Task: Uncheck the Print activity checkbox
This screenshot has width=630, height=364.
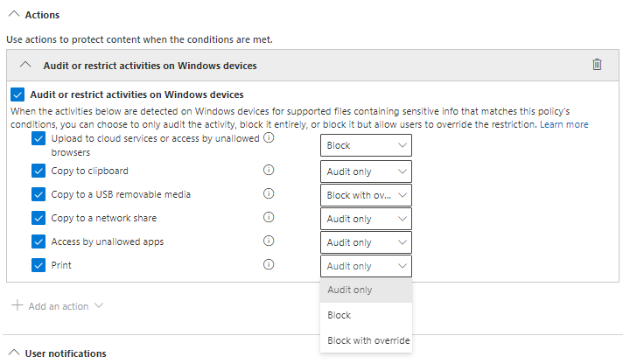Action: (x=38, y=265)
